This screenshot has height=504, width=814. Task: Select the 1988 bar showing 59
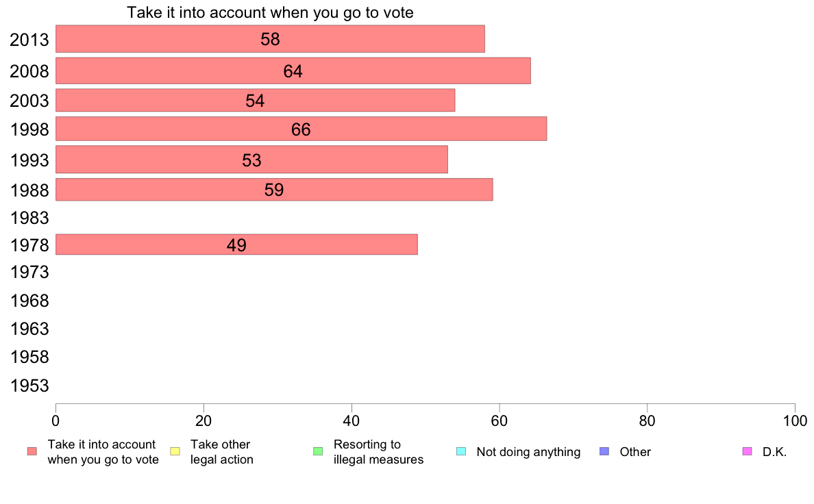click(274, 190)
